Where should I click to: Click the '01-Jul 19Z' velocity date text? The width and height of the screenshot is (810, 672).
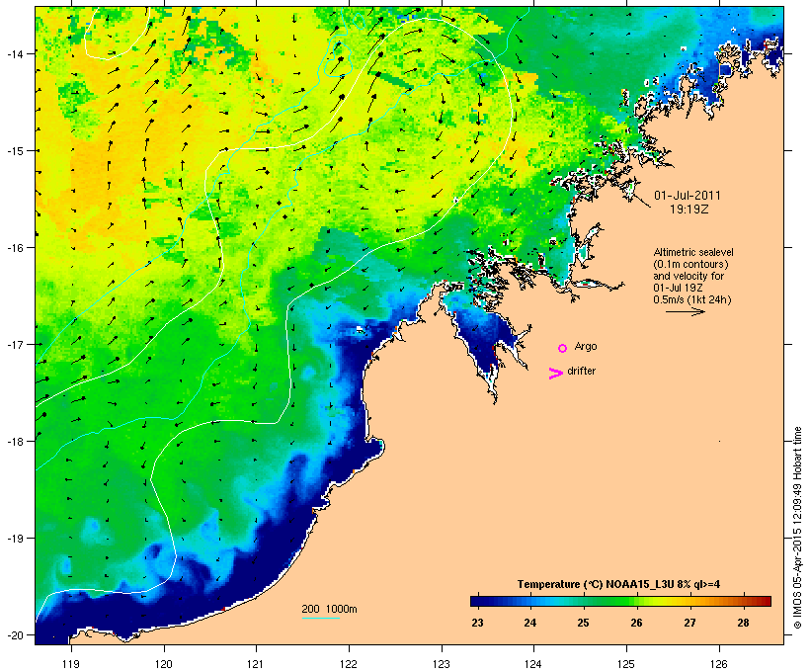[x=678, y=288]
